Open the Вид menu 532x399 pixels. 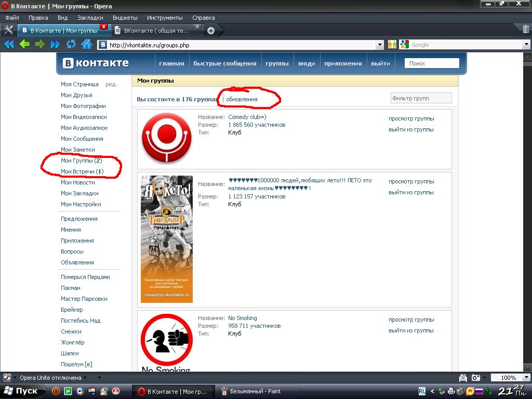click(x=63, y=18)
